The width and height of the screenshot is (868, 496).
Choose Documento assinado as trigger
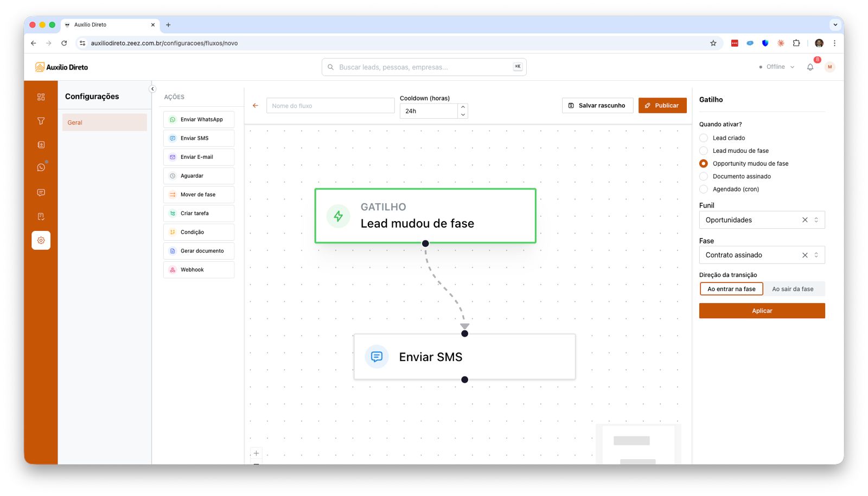point(704,176)
